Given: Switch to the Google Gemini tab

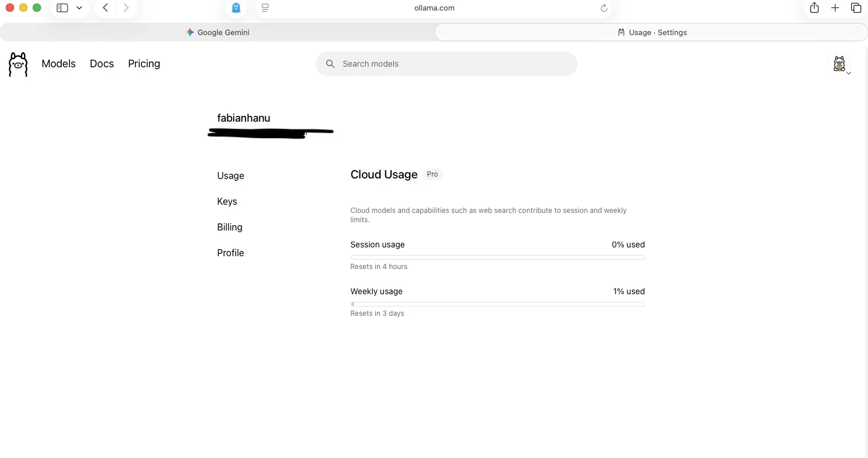Looking at the screenshot, I should (x=217, y=32).
